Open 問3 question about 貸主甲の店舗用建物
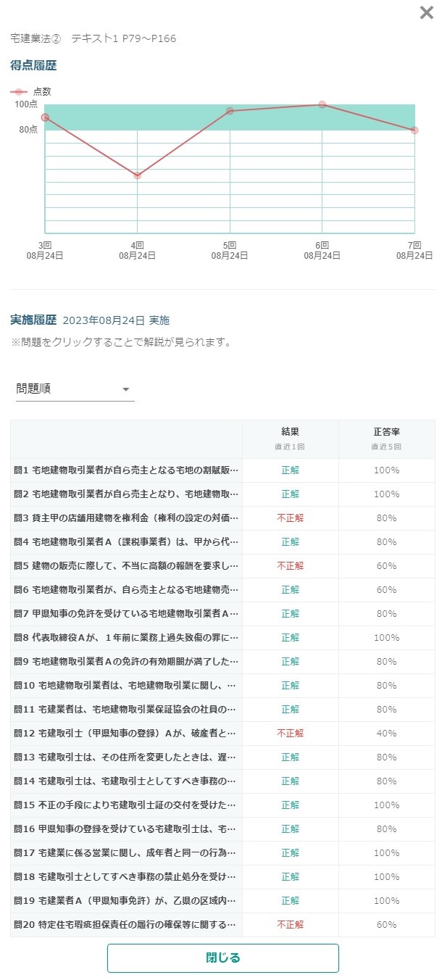 223,518
